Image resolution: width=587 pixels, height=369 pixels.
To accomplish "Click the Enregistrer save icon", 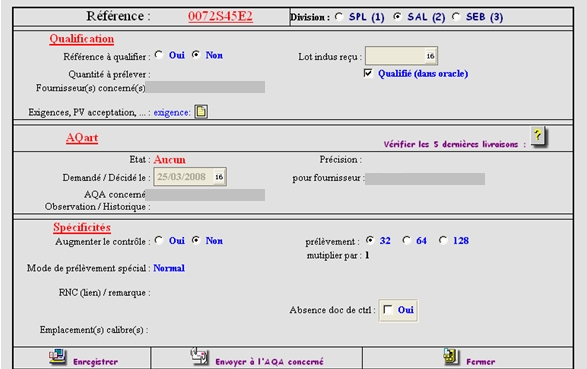I will click(57, 357).
